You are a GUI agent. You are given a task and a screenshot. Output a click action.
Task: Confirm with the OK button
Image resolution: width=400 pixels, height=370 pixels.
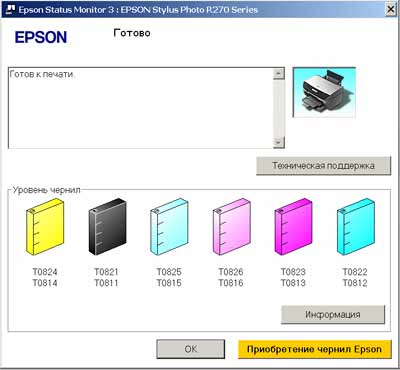pos(191,349)
